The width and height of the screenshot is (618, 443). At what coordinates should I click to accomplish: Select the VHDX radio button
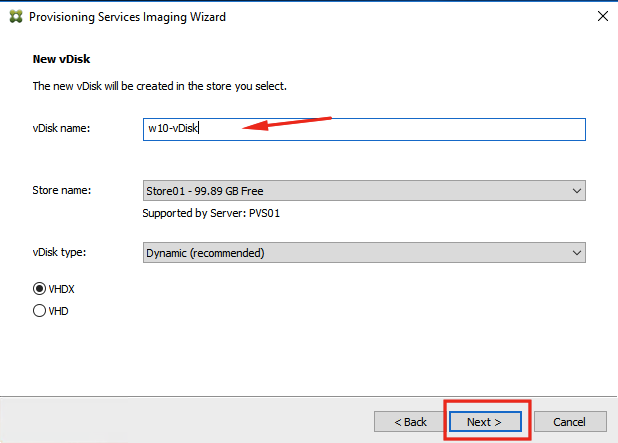(x=39, y=289)
